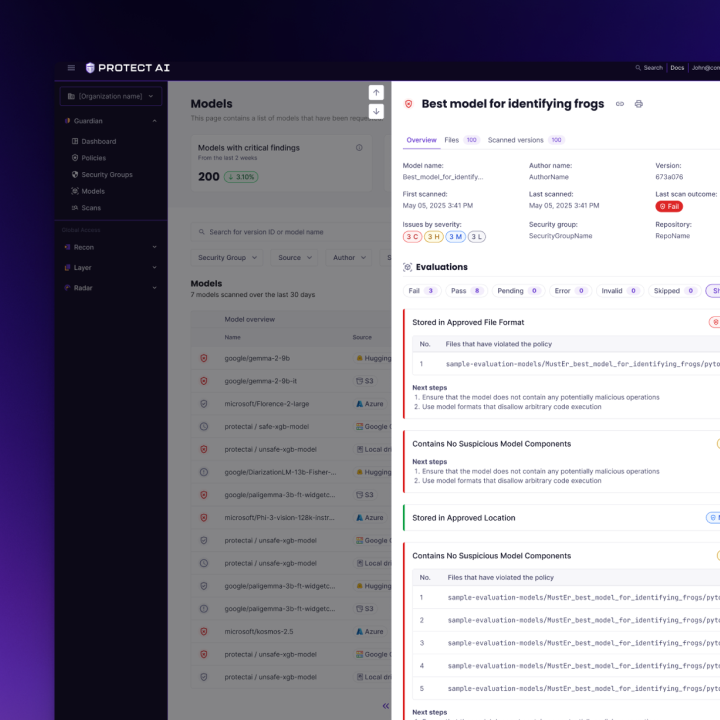Collapse panel with double chevron icon
The image size is (720, 720).
(386, 706)
